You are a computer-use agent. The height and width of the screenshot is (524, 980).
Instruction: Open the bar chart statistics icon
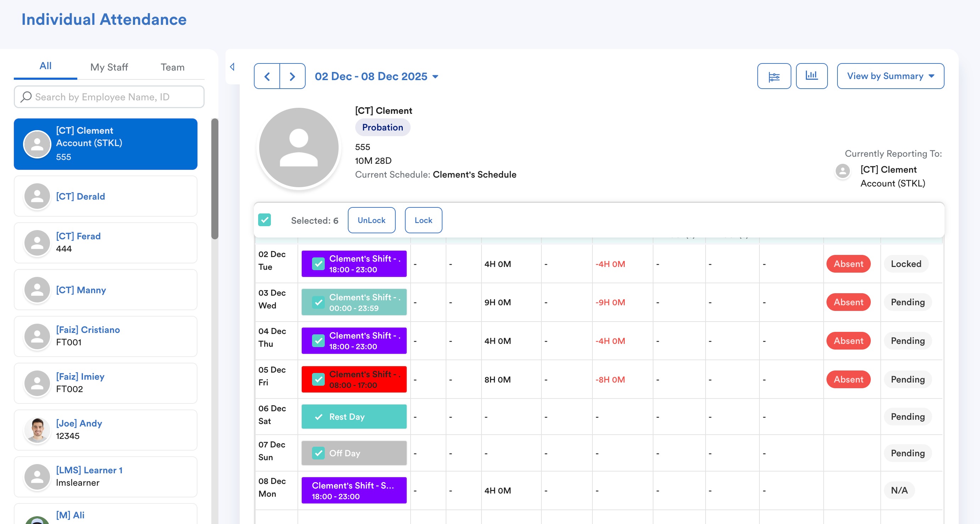(811, 76)
